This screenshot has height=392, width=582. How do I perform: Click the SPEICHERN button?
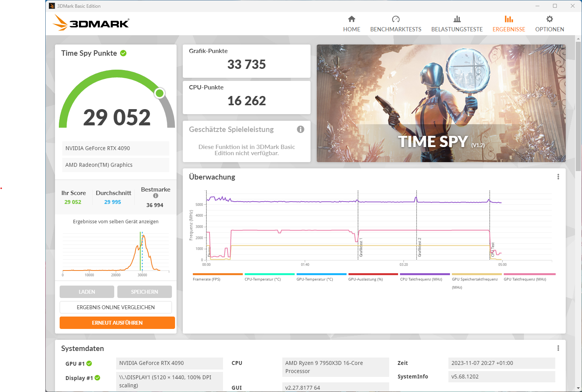pos(144,292)
